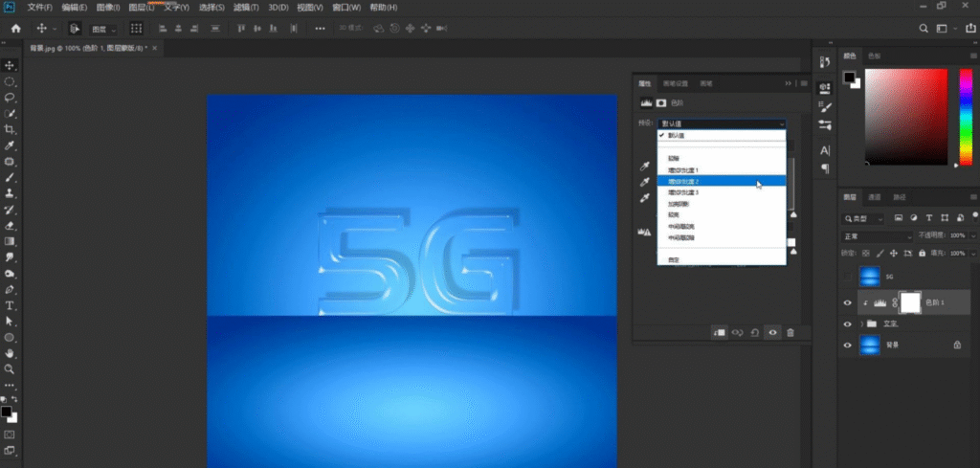Hide the 背景 layer
The width and height of the screenshot is (980, 468).
pos(848,345)
